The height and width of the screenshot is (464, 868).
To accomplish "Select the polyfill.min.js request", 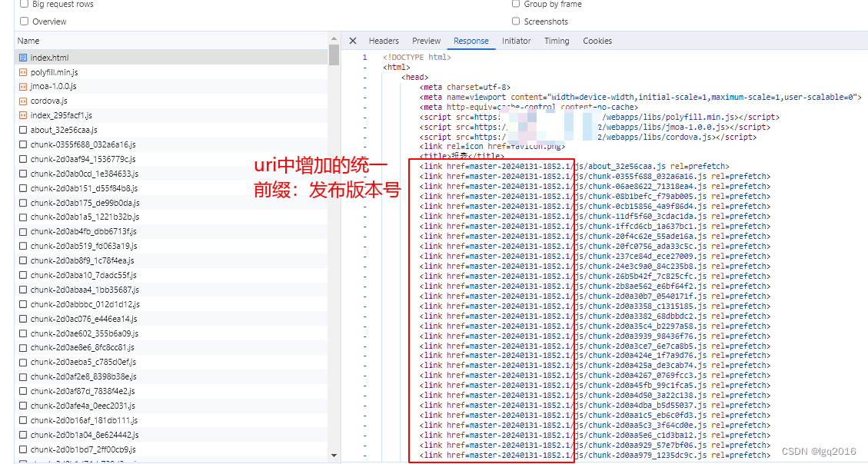I will point(171,72).
